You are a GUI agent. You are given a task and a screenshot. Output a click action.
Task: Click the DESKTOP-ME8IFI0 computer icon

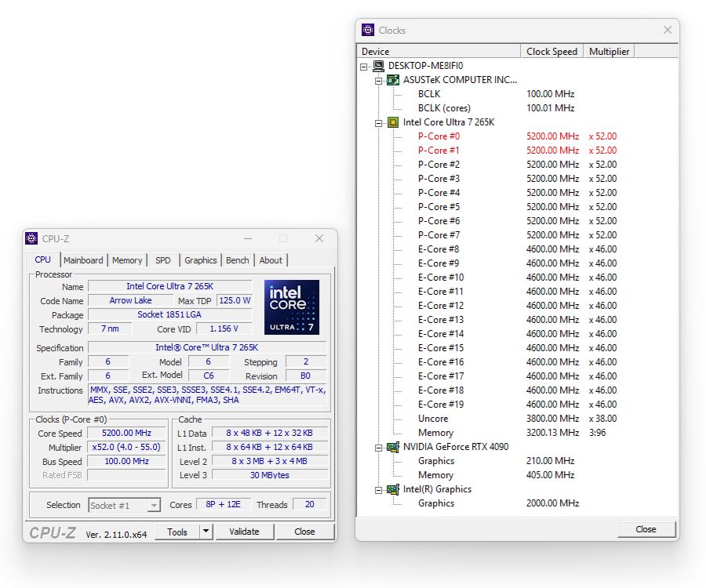(x=379, y=66)
